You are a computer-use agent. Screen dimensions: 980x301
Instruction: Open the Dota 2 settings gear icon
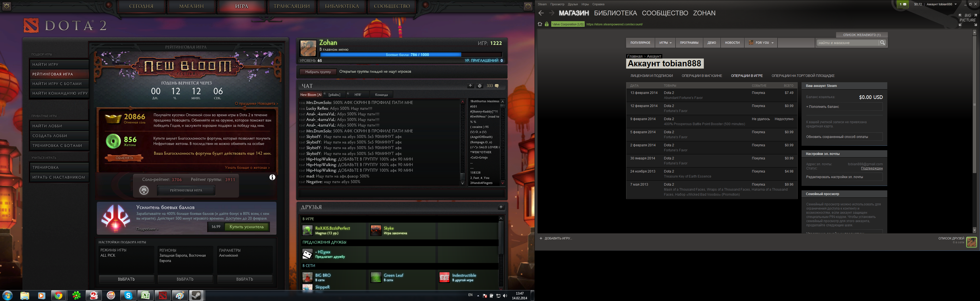coord(7,6)
